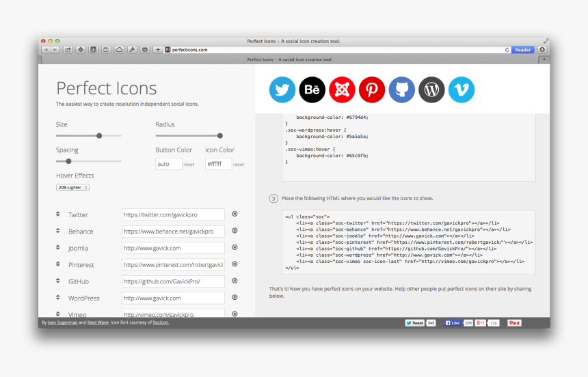This screenshot has width=588, height=377.
Task: Click the Google +1 button
Action: (x=481, y=323)
